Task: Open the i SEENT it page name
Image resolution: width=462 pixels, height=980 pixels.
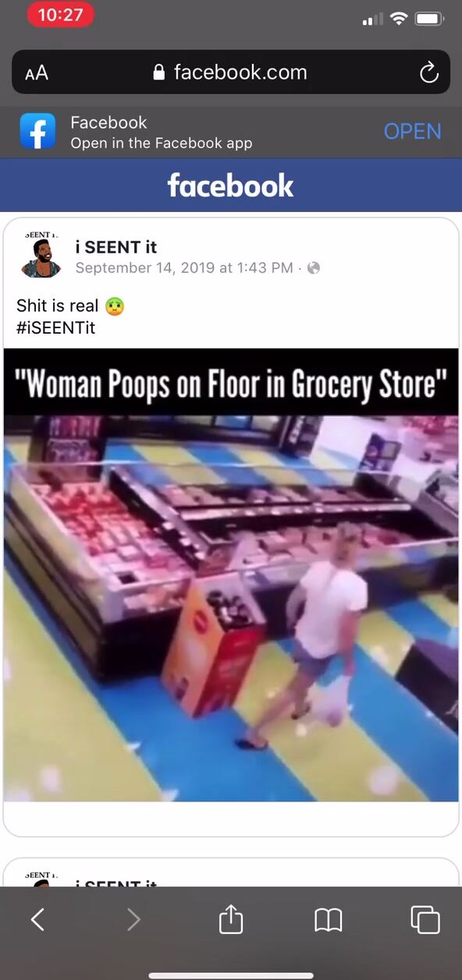Action: tap(116, 247)
